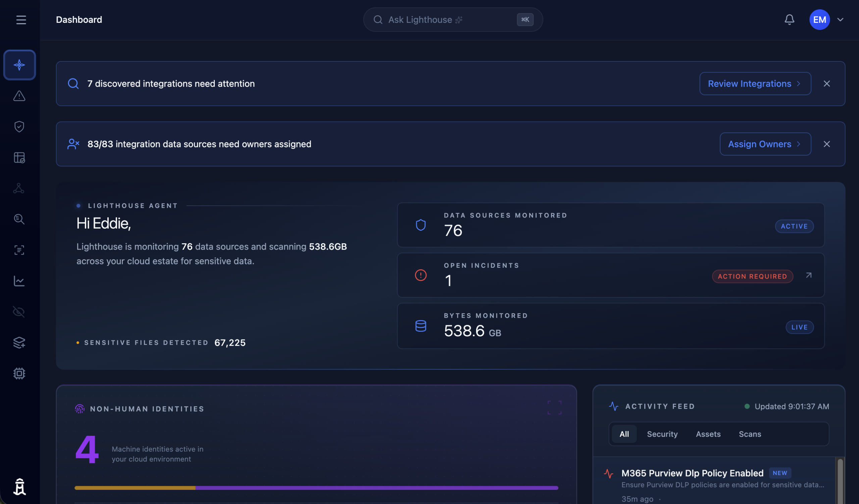Click the ACTIVE status badge

[794, 226]
